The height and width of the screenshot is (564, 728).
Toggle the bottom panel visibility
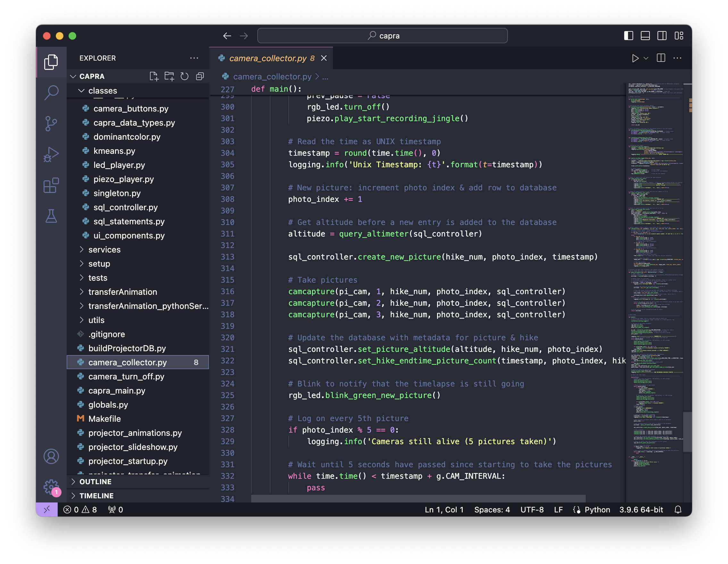645,36
